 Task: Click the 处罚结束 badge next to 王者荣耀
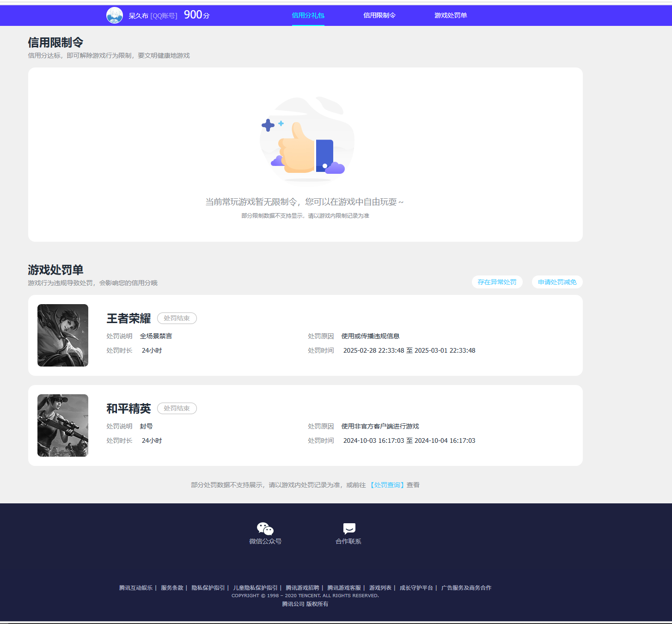(177, 318)
